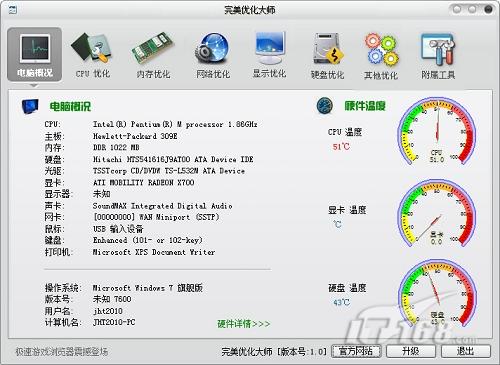This screenshot has height=365, width=500.
Task: Click the 升级 upgrade button
Action: [411, 351]
